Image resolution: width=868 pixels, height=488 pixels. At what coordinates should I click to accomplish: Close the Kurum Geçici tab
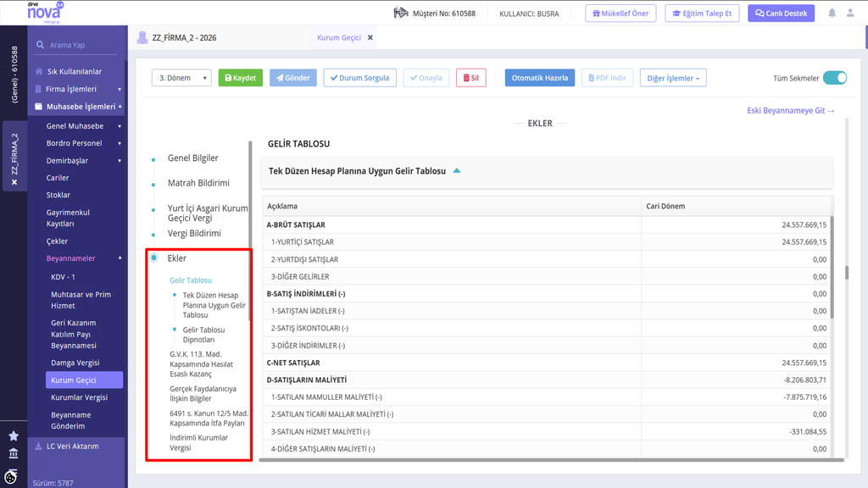370,37
